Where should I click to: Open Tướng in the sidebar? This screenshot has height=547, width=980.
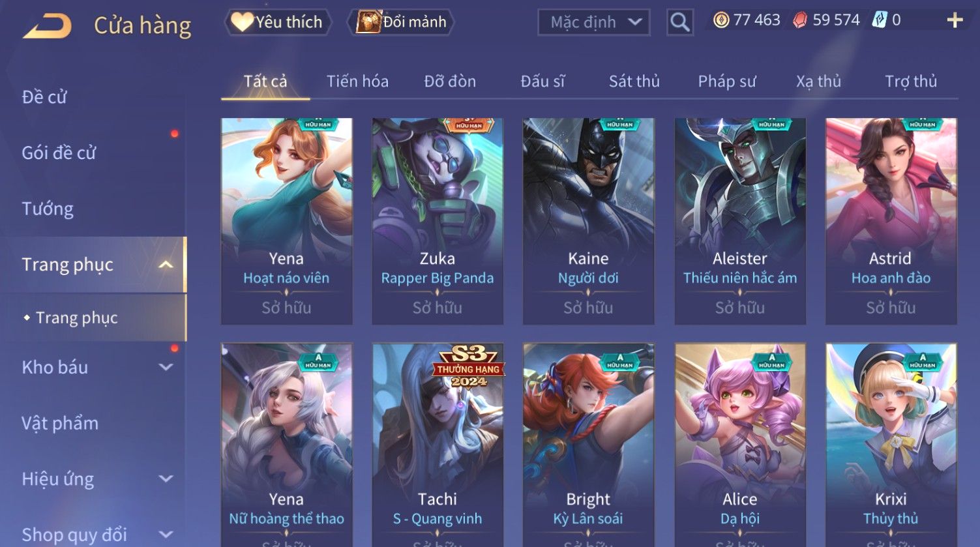pos(48,209)
